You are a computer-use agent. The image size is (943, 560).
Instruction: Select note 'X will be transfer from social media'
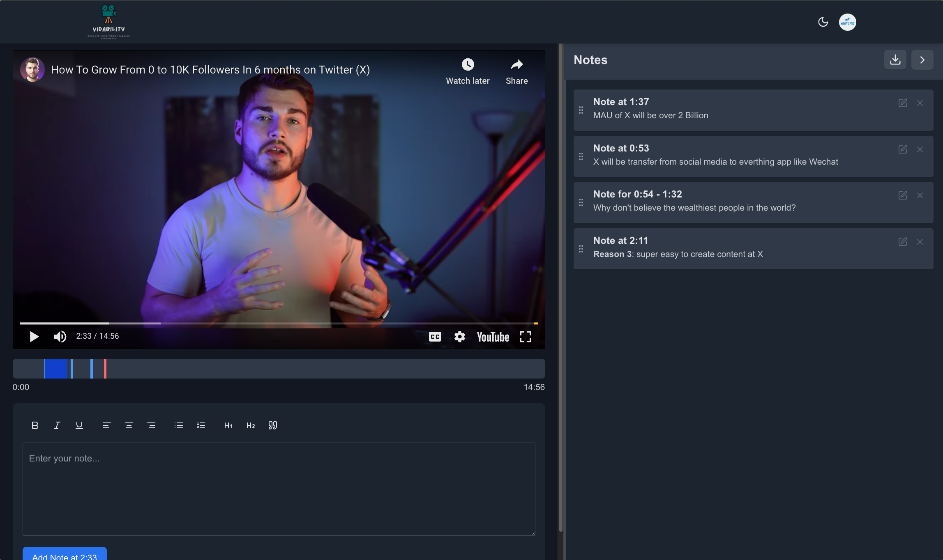tap(715, 162)
